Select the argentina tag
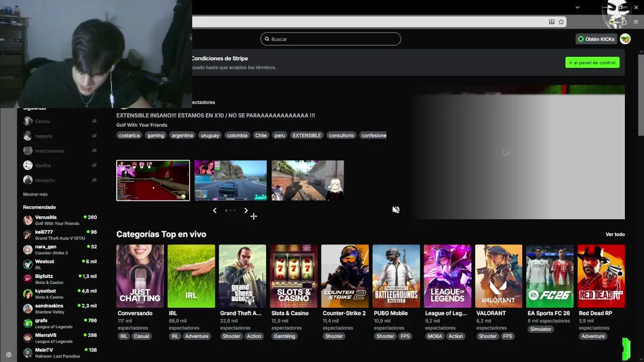644x362 pixels. point(182,135)
